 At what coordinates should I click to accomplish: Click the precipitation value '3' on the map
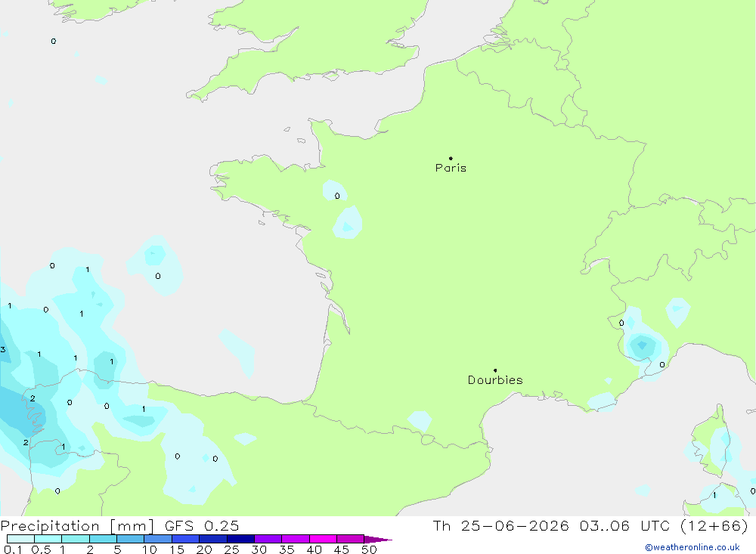pos(3,350)
